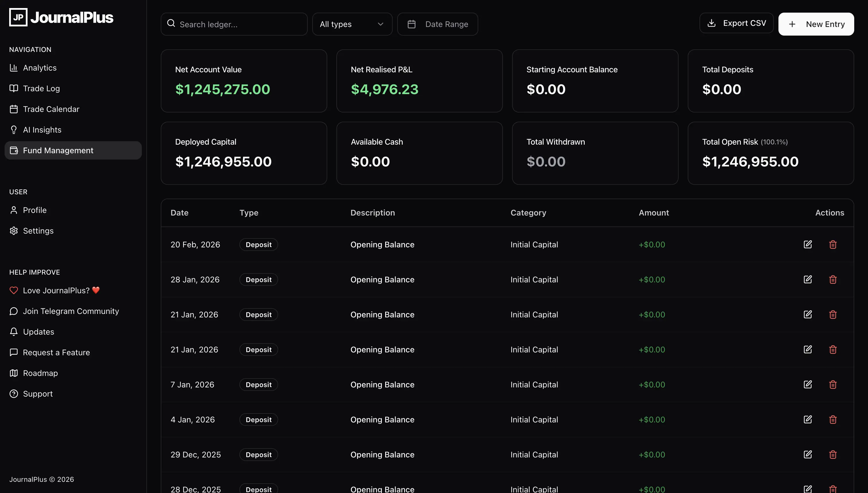Image resolution: width=868 pixels, height=493 pixels.
Task: Open Join Telegram Community link
Action: tap(71, 311)
